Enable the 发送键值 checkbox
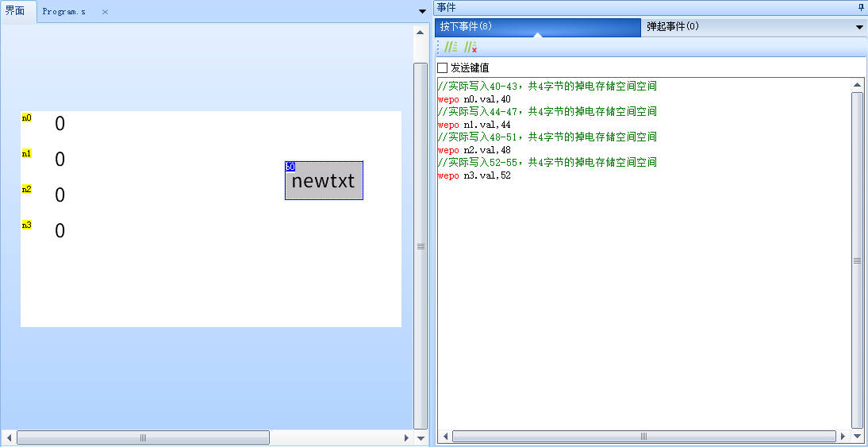 pos(443,68)
